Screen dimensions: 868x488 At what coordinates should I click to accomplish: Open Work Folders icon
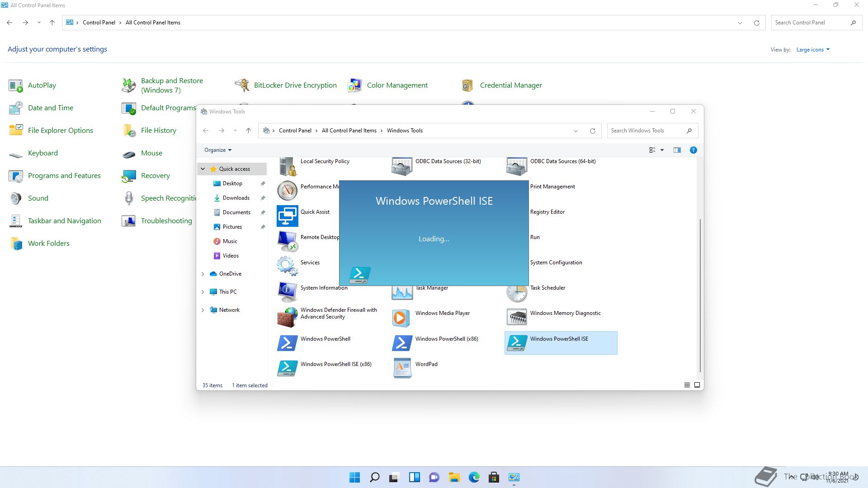(x=16, y=244)
